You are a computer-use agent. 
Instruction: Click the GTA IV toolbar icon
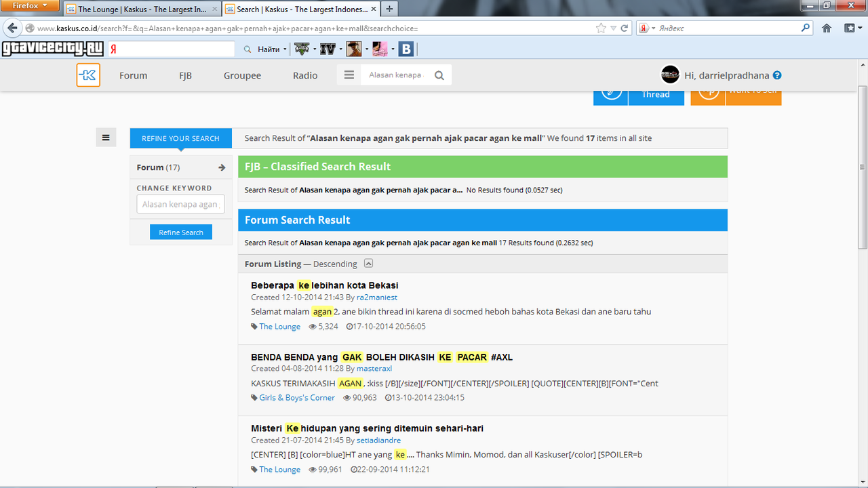click(328, 49)
